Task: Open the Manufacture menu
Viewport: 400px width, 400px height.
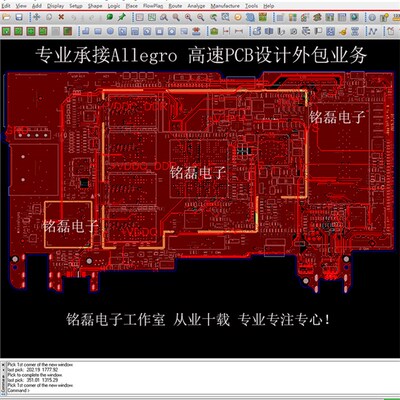Action: pyautogui.click(x=225, y=6)
